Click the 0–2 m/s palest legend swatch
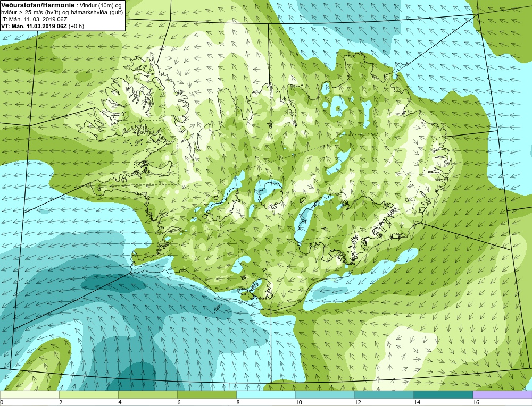The image size is (532, 406). (x=29, y=395)
